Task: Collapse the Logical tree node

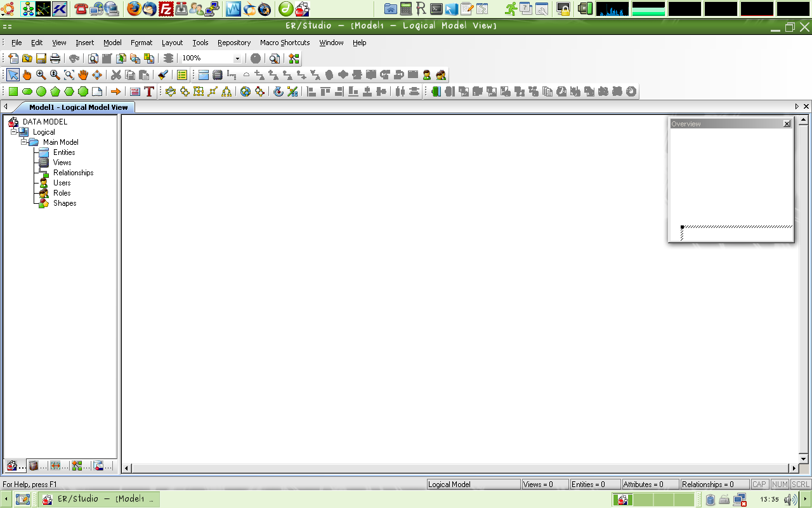Action: [13, 132]
